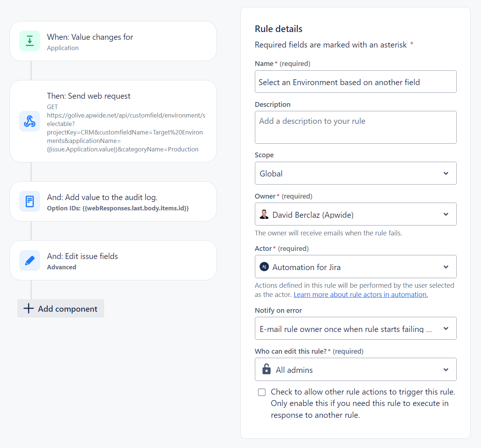Click the audit log document icon
Image resolution: width=481 pixels, height=448 pixels.
pyautogui.click(x=29, y=202)
